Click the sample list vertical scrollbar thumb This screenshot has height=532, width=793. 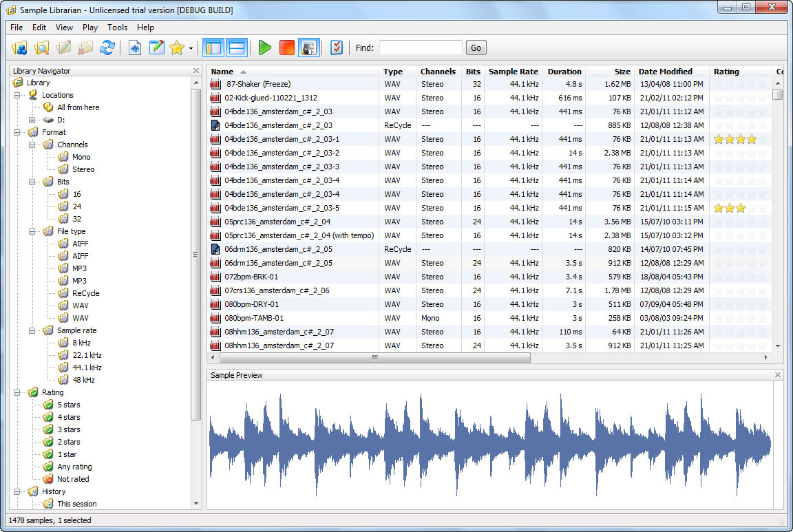click(x=778, y=94)
